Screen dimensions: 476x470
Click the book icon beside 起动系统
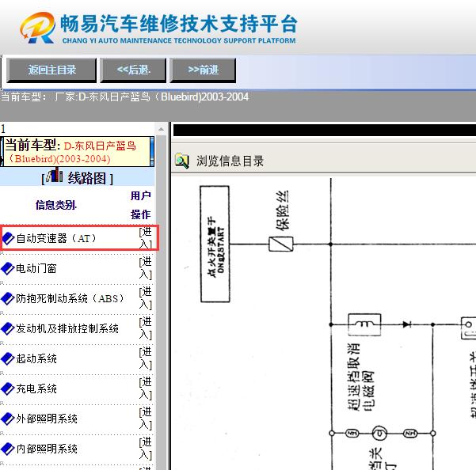click(8, 358)
